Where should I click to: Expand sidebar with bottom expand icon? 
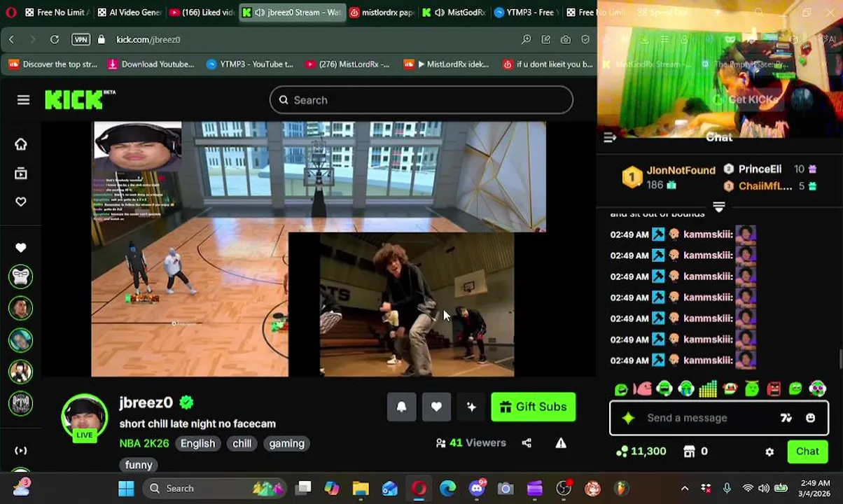click(21, 451)
